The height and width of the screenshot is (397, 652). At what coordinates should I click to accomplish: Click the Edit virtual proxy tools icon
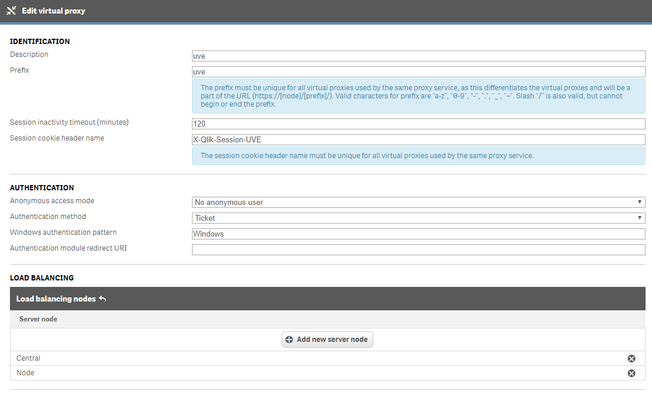[11, 11]
